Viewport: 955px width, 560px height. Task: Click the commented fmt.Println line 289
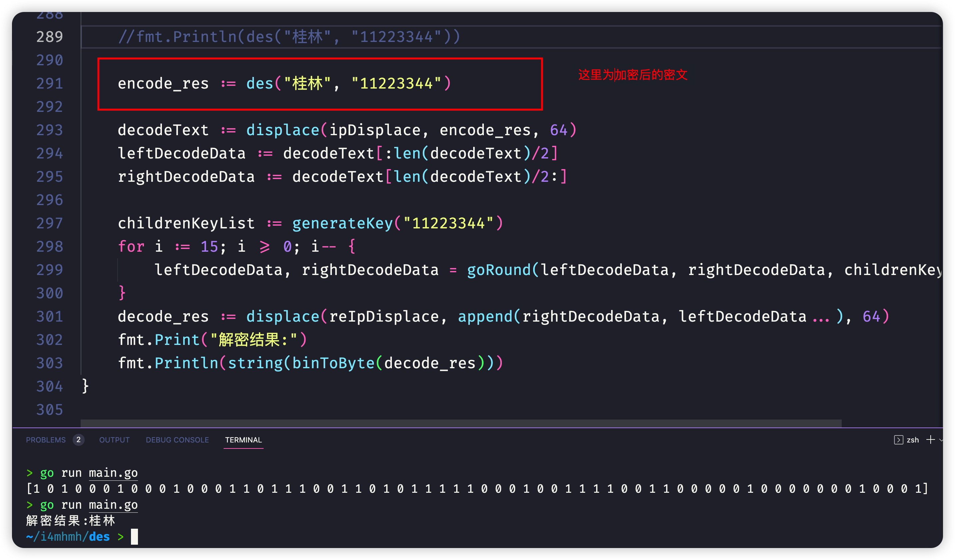click(x=289, y=37)
